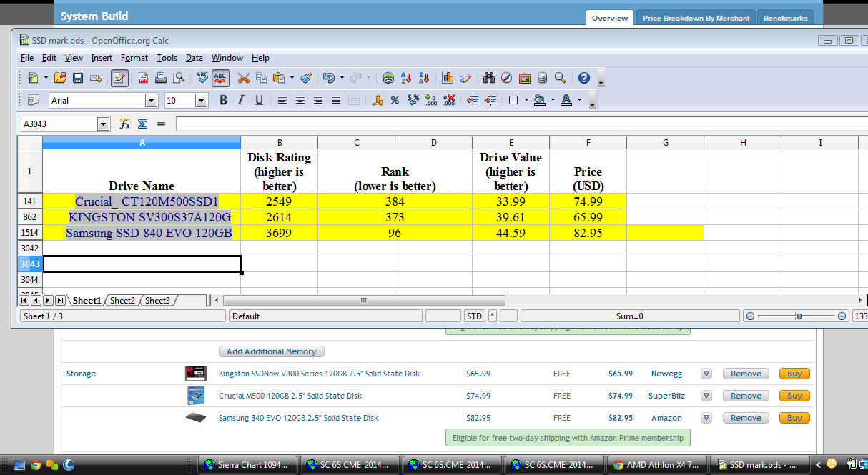Print the file directly icon

coord(161,78)
